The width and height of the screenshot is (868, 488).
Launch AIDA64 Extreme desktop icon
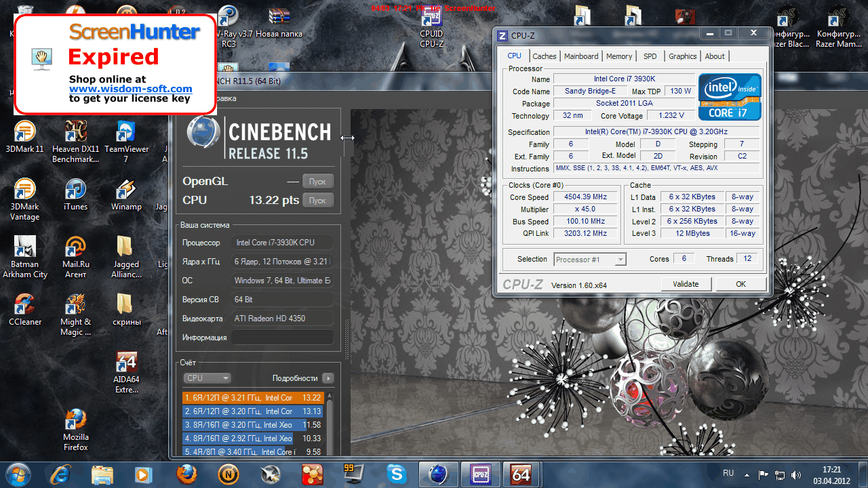[x=126, y=363]
